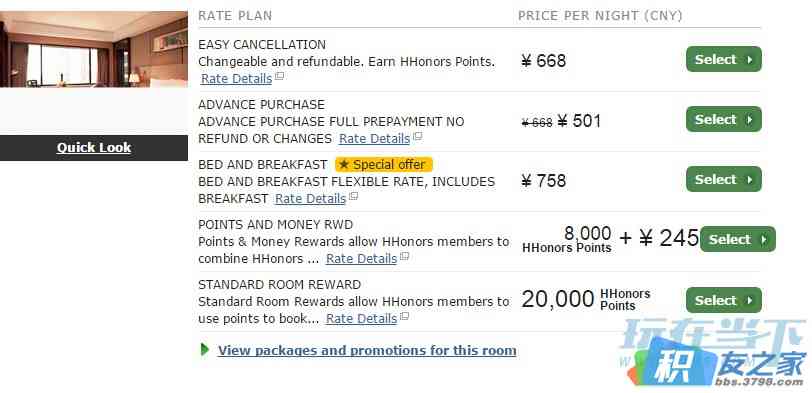Click popup icon beside Easy Cancellation Rate Details
812x393 pixels.
click(x=280, y=77)
